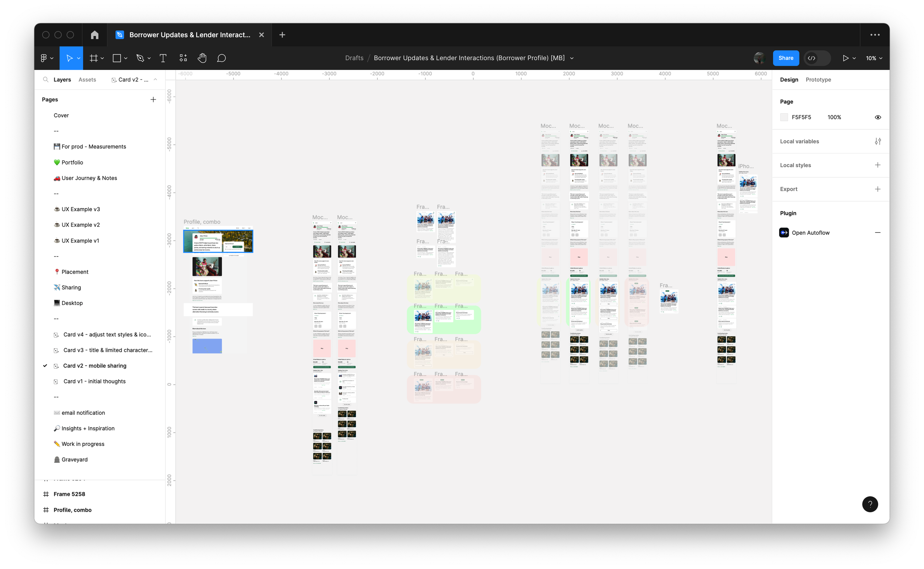Expand the Frame tool options chevron
Image resolution: width=924 pixels, height=569 pixels.
click(x=102, y=58)
